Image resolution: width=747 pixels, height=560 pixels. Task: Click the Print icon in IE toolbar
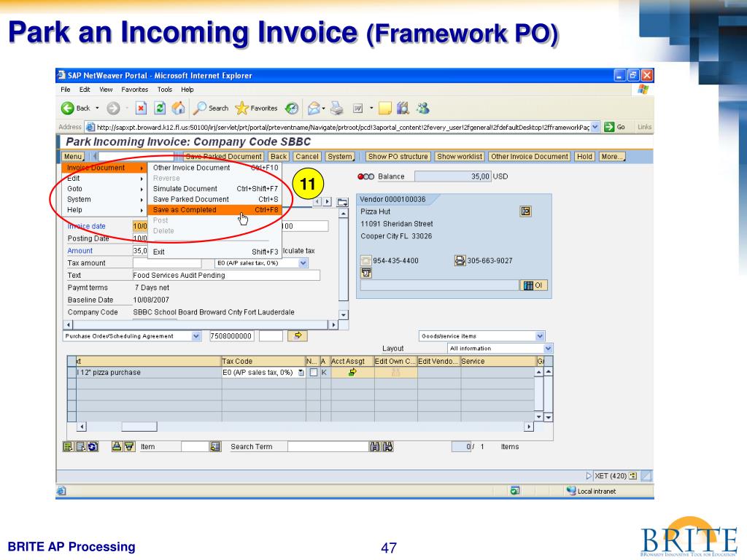tap(337, 109)
